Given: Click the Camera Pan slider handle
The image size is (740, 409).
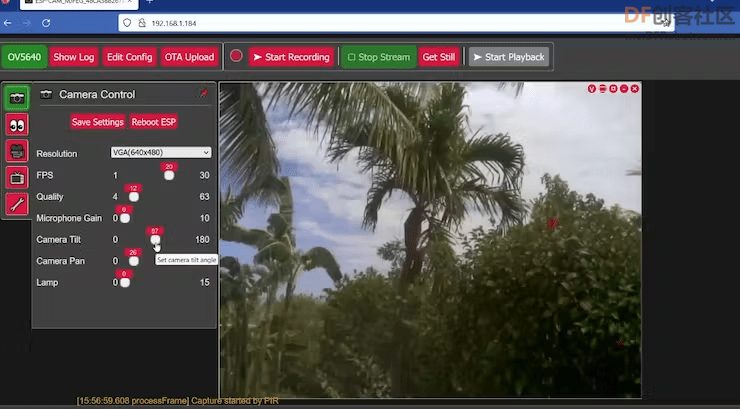Looking at the screenshot, I should click(x=134, y=261).
